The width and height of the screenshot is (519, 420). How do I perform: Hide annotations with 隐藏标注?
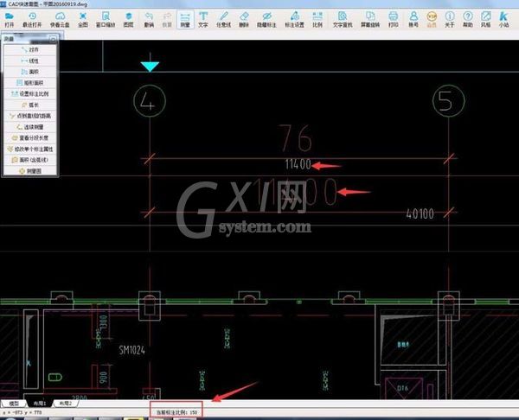coord(266,20)
